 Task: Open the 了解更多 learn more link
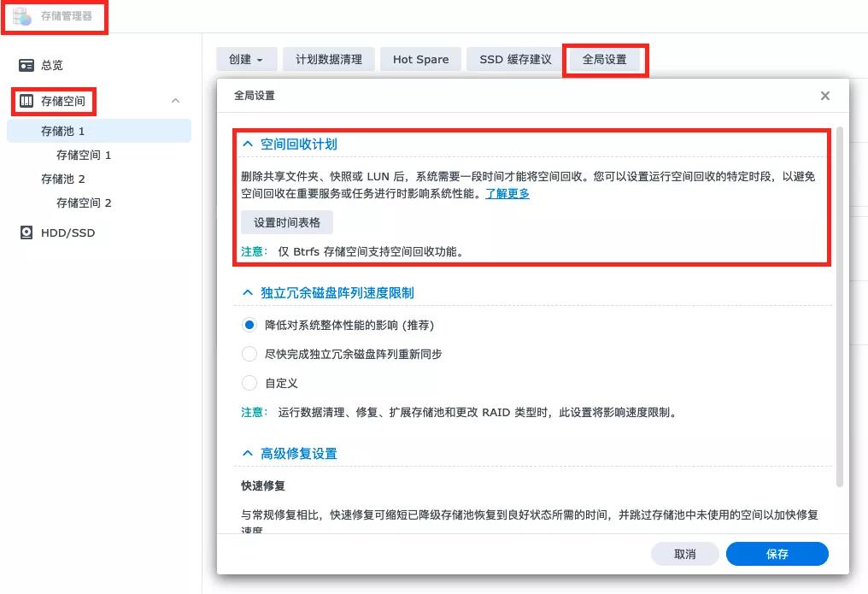(507, 194)
